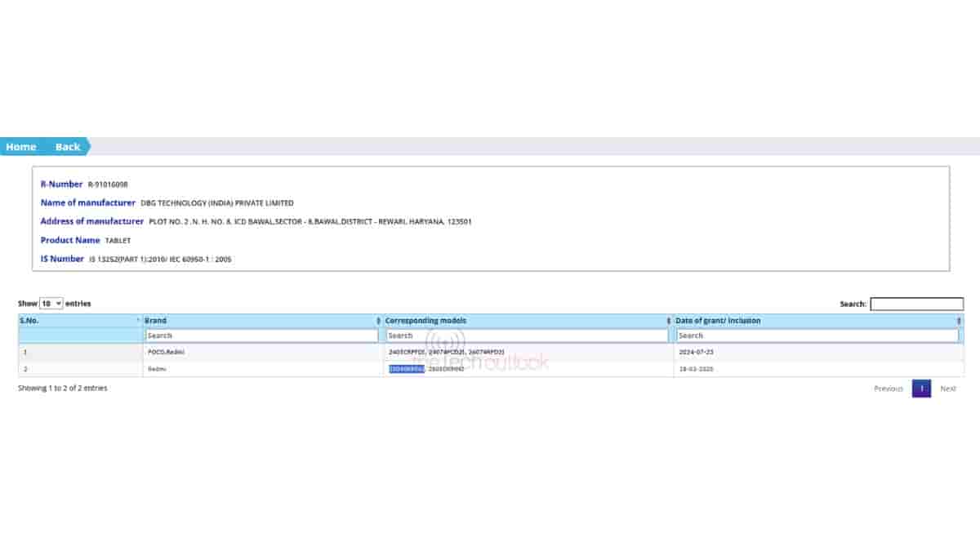Click Corresponding models column sort arrows
Screen dimensions: 980x551
668,321
